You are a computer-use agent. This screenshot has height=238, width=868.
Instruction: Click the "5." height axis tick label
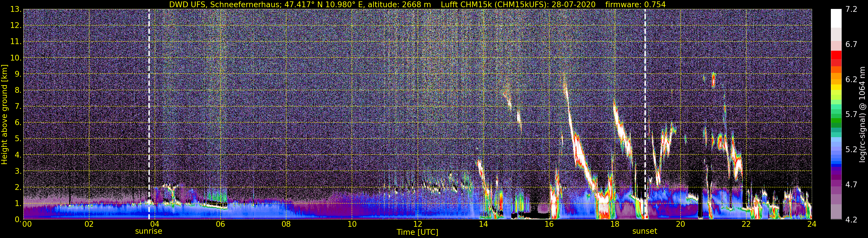[x=18, y=139]
